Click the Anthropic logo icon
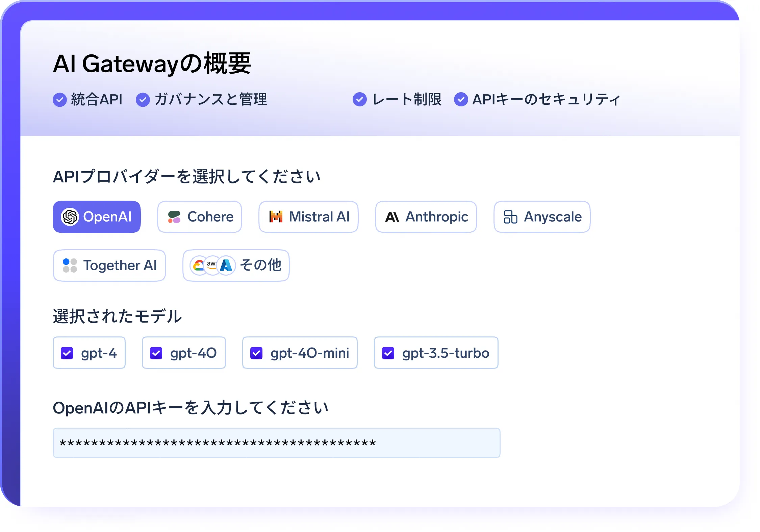760x532 pixels. coord(392,217)
